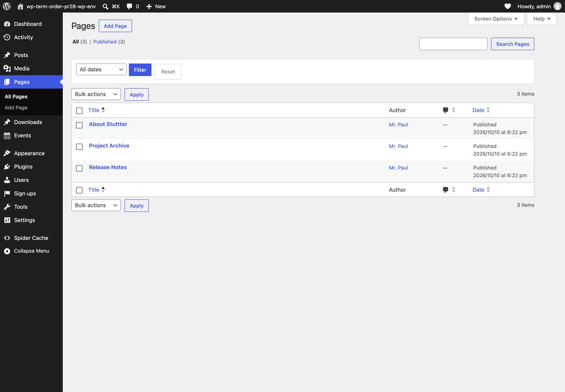Click the Posts pushpin icon
This screenshot has width=565, height=392.
coord(7,55)
